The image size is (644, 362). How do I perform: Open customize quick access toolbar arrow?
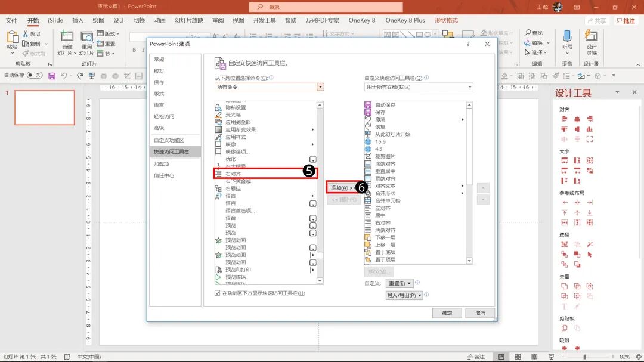tap(614, 76)
